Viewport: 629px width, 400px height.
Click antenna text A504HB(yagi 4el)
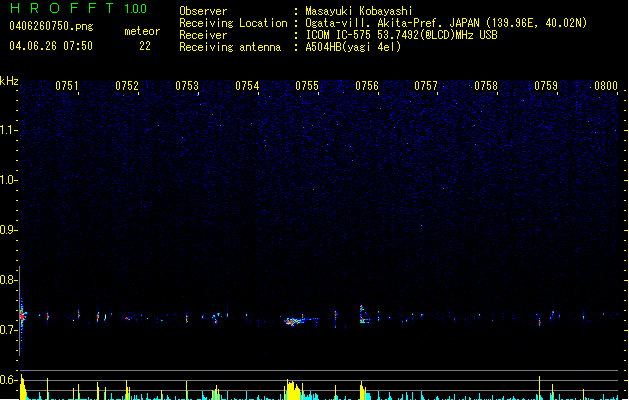(x=353, y=47)
